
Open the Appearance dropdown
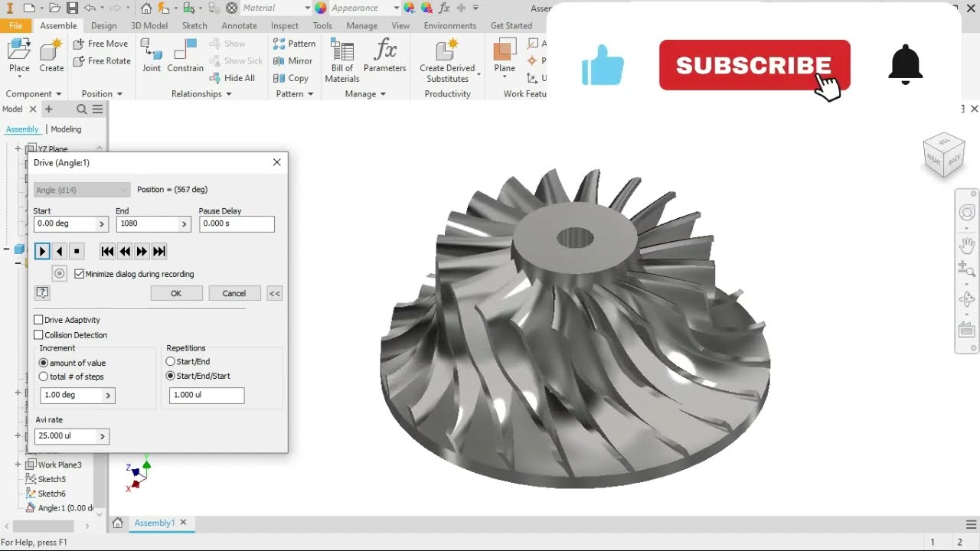click(x=365, y=8)
